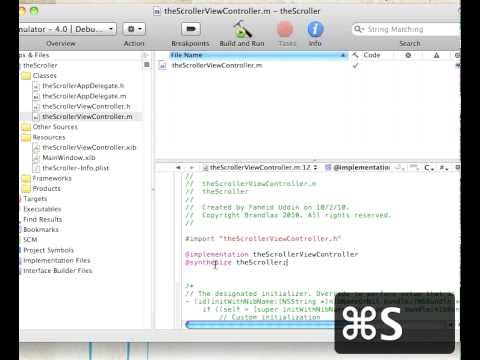Go forward with the editor history arrow
Screen dimensions: 480x360
point(192,167)
